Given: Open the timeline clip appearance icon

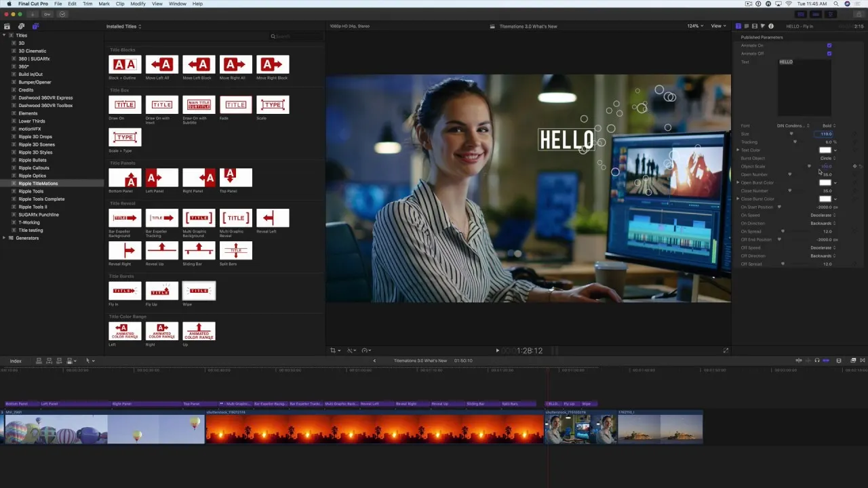Looking at the screenshot, I should pyautogui.click(x=839, y=361).
